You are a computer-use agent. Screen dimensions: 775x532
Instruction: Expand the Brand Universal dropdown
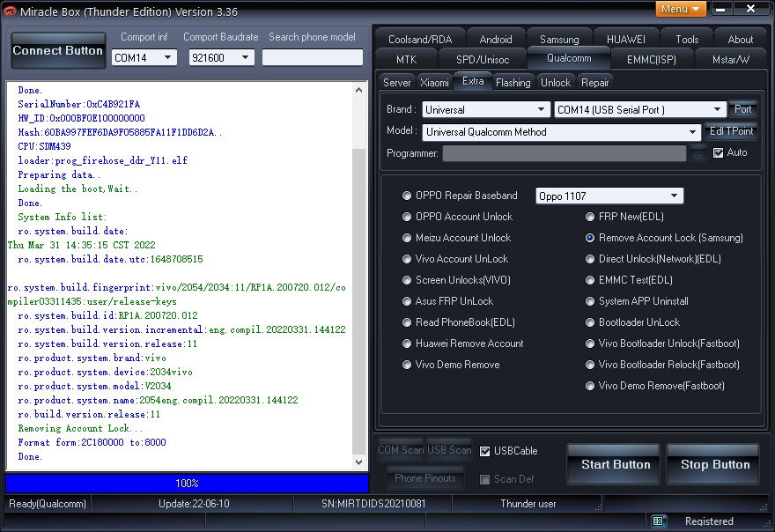click(486, 109)
